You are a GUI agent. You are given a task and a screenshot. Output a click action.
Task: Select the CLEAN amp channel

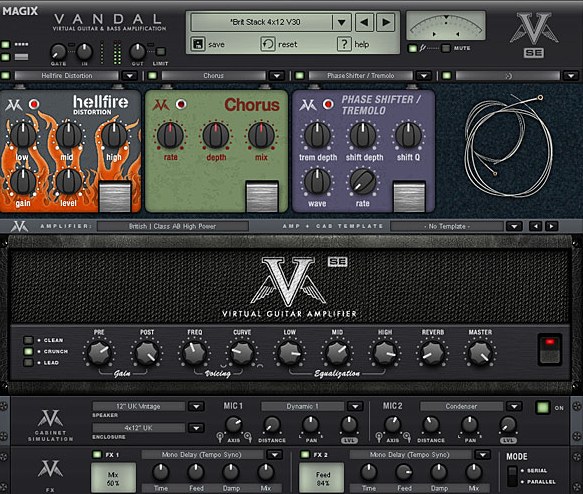pos(28,340)
